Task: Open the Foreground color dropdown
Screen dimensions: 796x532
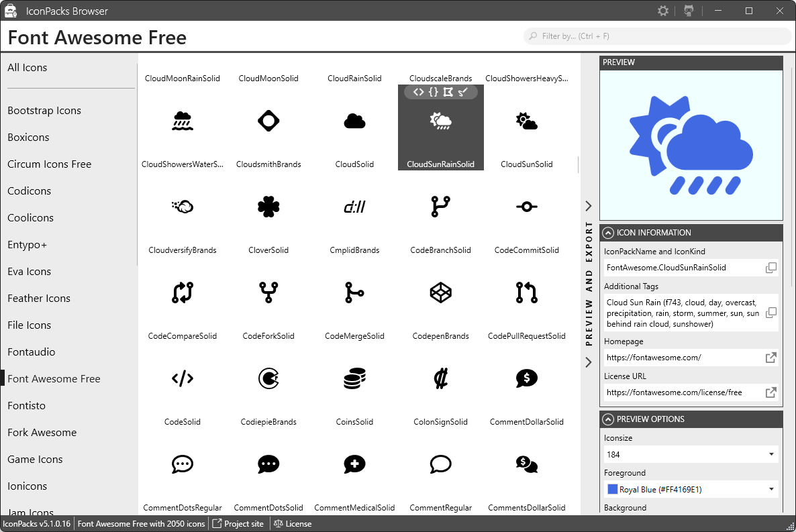Action: (691, 489)
